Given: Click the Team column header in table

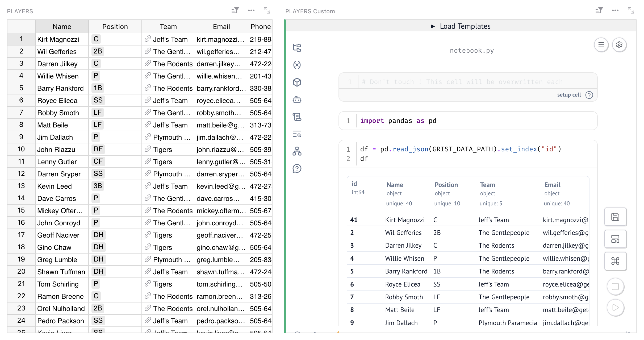Looking at the screenshot, I should tap(168, 27).
